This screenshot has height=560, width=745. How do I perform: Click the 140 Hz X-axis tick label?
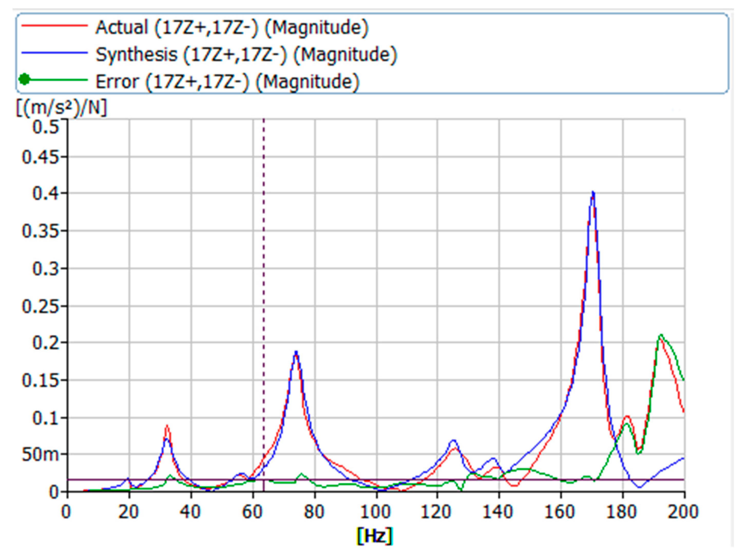click(498, 512)
